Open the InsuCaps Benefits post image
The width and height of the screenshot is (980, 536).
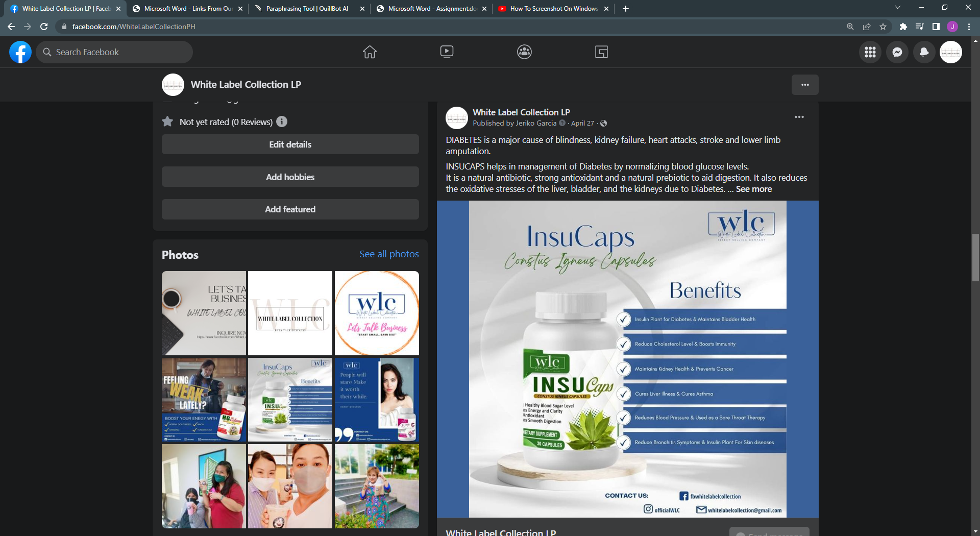point(628,359)
